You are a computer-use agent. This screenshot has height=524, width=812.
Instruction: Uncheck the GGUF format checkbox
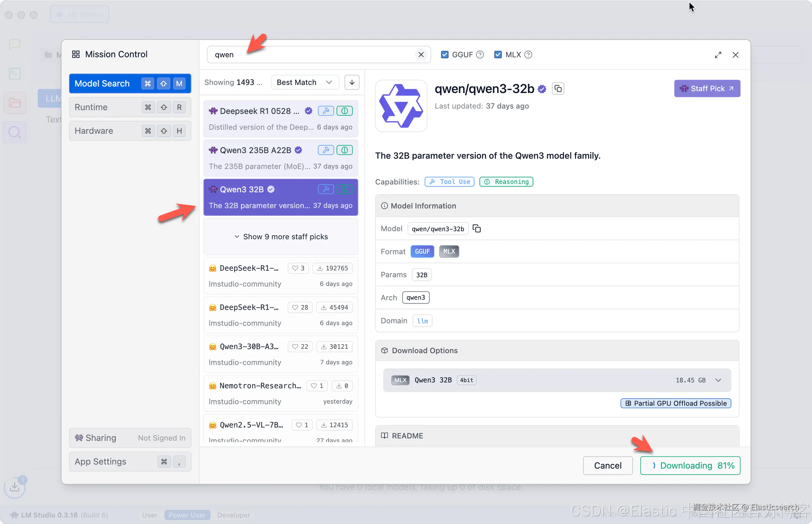[444, 54]
